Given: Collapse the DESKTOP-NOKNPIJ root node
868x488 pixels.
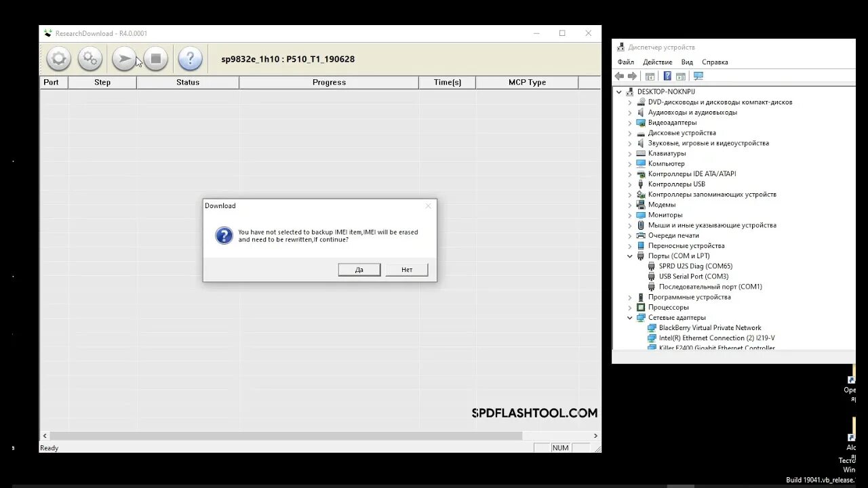Looking at the screenshot, I should (x=618, y=91).
